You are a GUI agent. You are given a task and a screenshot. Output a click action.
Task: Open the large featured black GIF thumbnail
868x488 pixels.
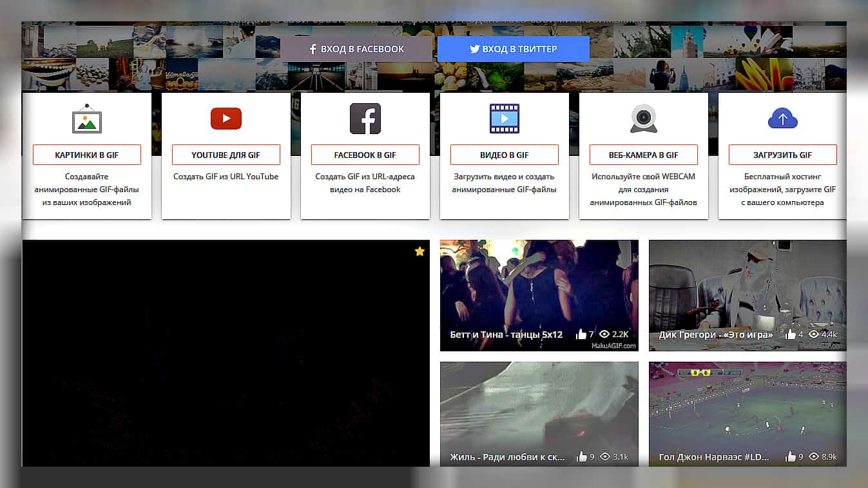point(226,353)
